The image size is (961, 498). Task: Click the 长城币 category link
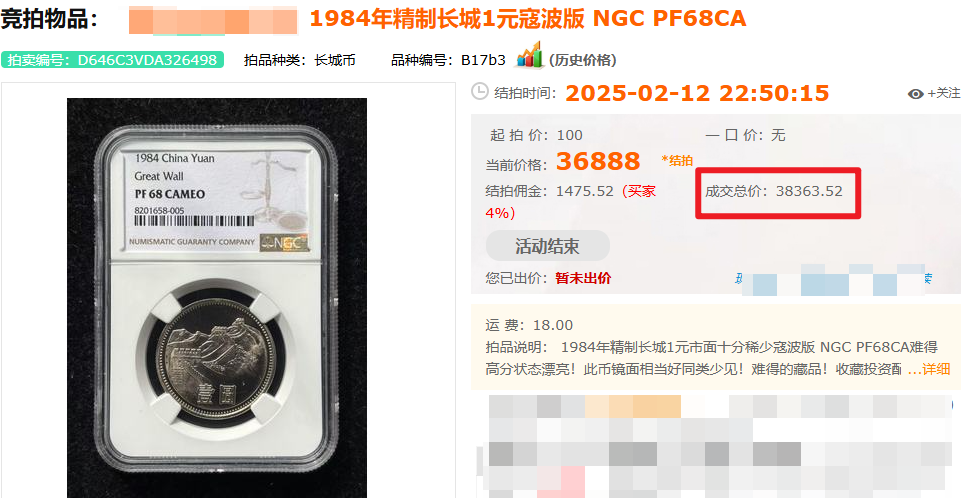click(335, 60)
